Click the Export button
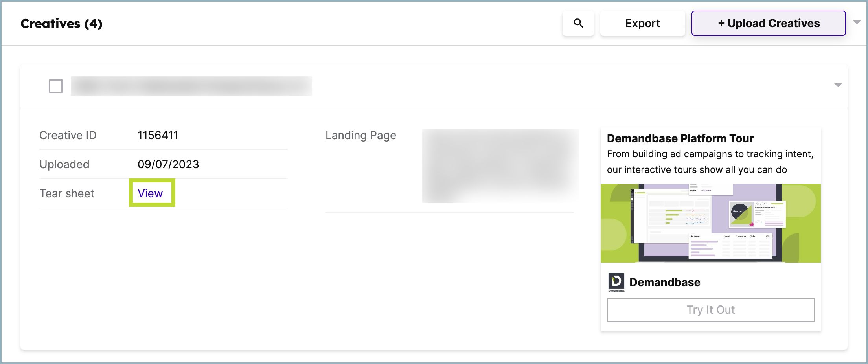Viewport: 868px width, 364px height. [x=642, y=23]
